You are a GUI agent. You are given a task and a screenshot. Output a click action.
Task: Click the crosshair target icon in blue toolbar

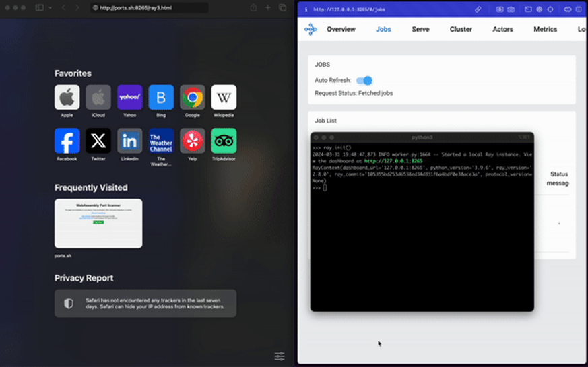pyautogui.click(x=550, y=9)
